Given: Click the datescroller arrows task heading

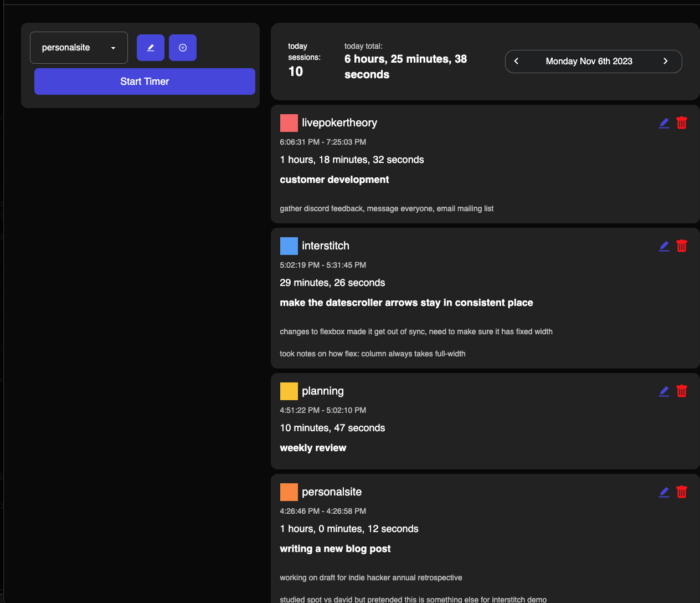Looking at the screenshot, I should pos(406,303).
